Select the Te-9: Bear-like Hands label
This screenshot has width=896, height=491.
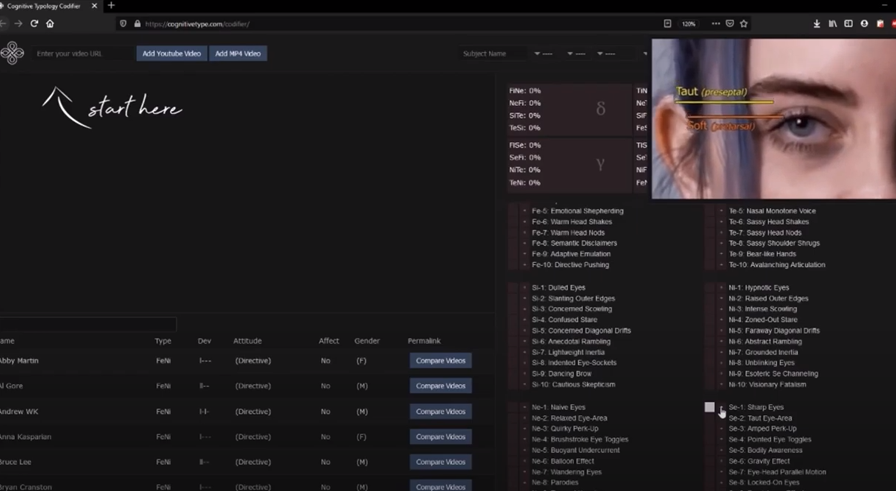pyautogui.click(x=762, y=254)
